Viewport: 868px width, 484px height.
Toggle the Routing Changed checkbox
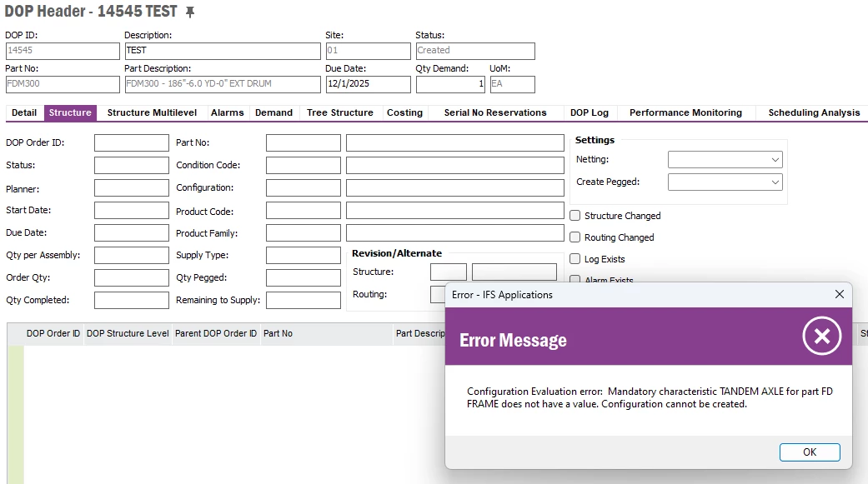tap(575, 237)
